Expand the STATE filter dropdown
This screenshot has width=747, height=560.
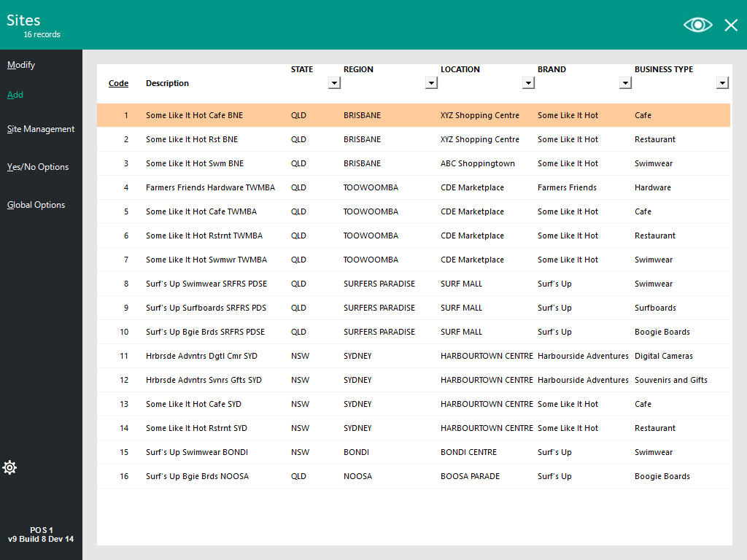tap(334, 83)
